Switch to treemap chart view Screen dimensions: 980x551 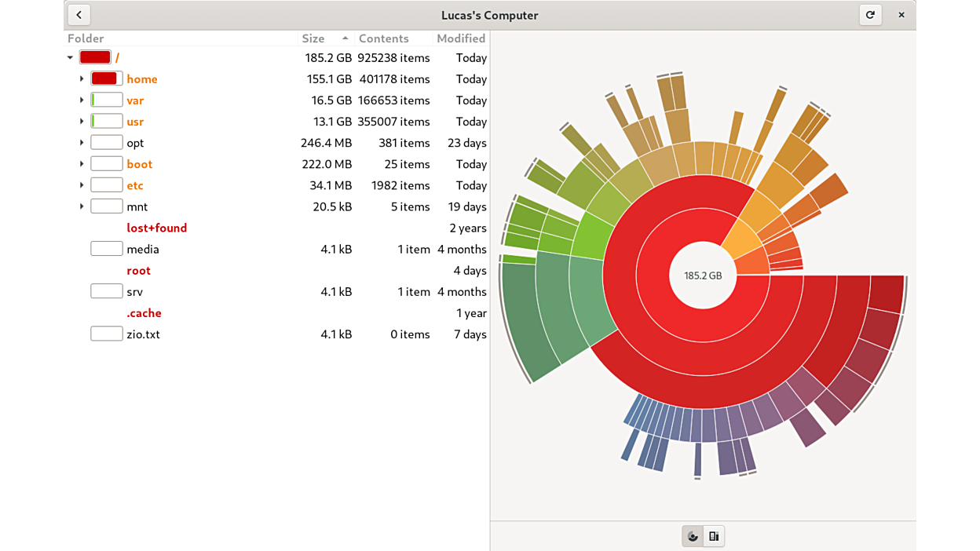coord(714,536)
